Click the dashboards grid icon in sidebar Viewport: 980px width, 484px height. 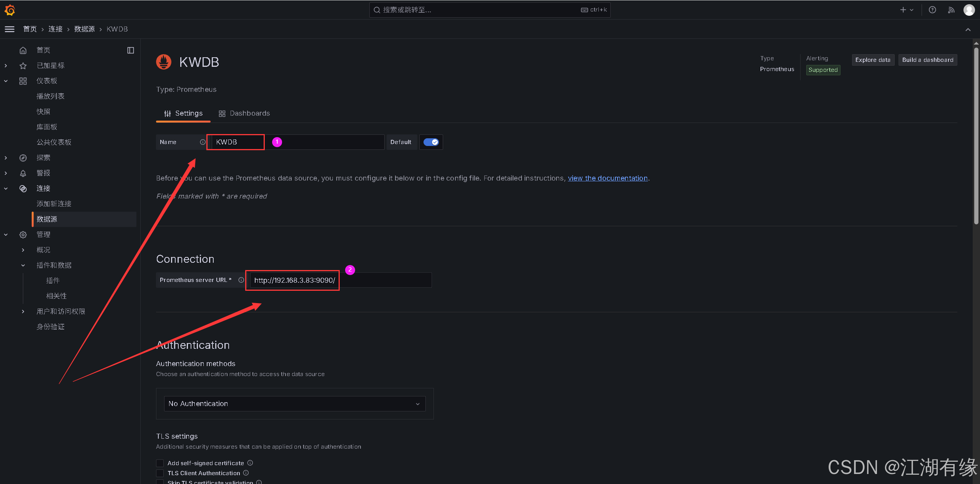(x=23, y=81)
